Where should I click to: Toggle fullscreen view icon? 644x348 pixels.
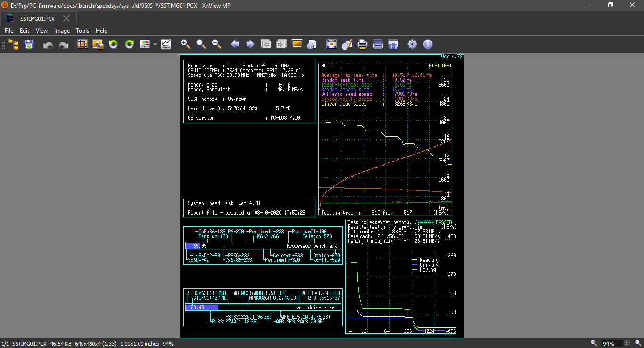coord(331,44)
